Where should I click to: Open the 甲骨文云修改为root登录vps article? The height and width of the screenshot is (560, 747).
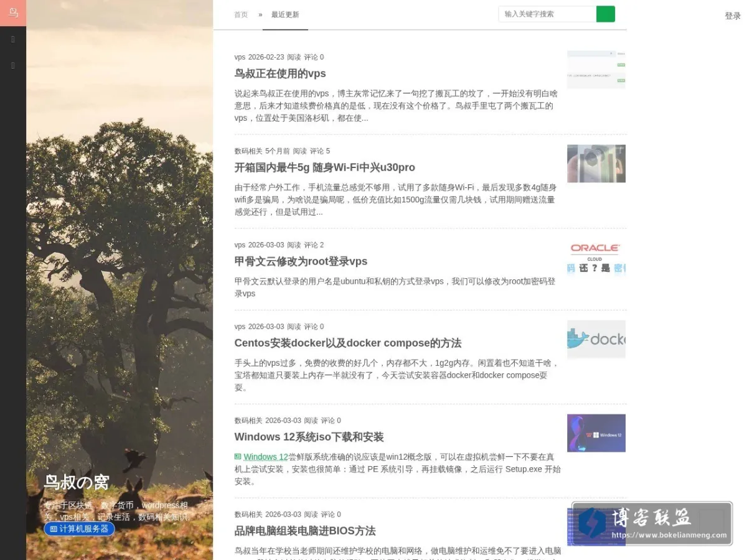pos(301,261)
